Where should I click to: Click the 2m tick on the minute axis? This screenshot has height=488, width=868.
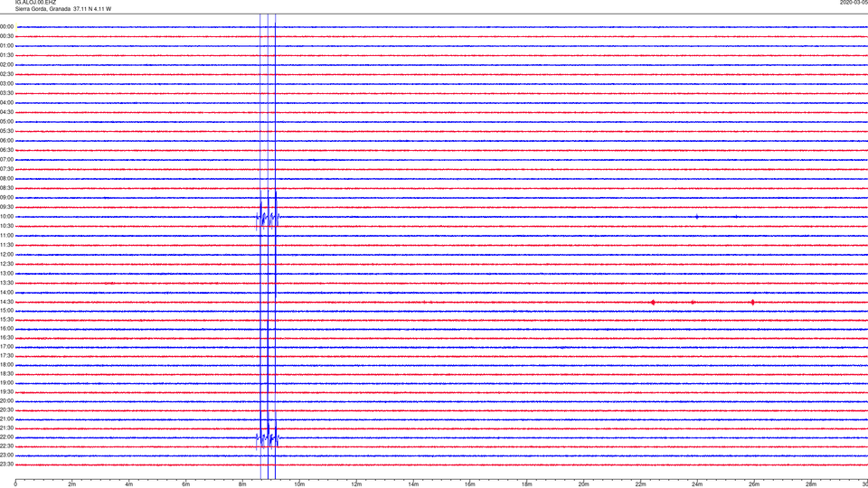point(72,484)
